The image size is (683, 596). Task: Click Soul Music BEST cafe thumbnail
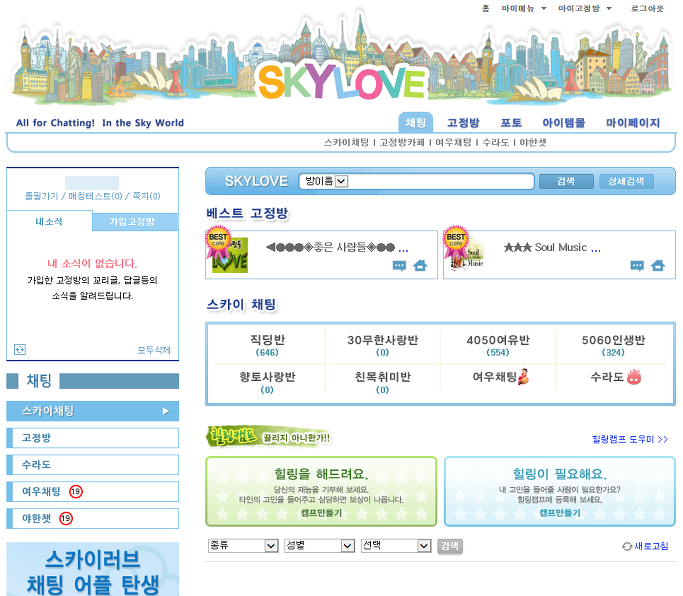pos(464,250)
